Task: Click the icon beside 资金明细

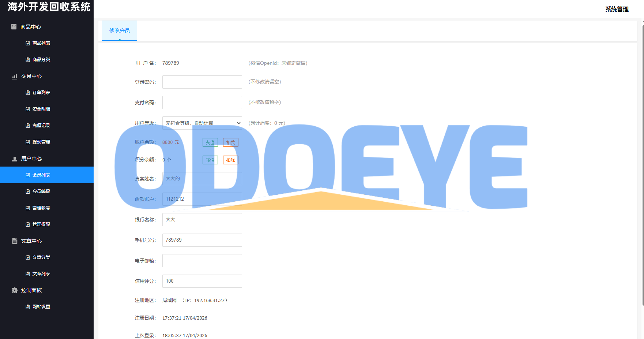Action: coord(28,109)
